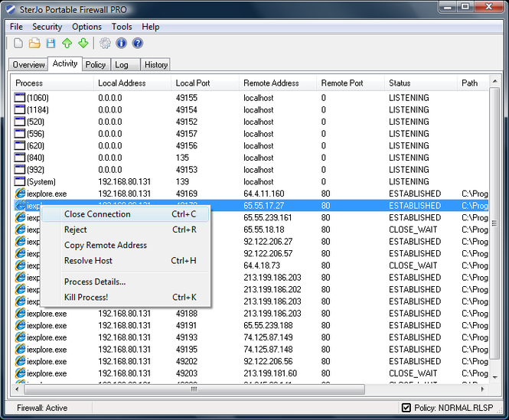Sort by Local Address column header

click(132, 83)
